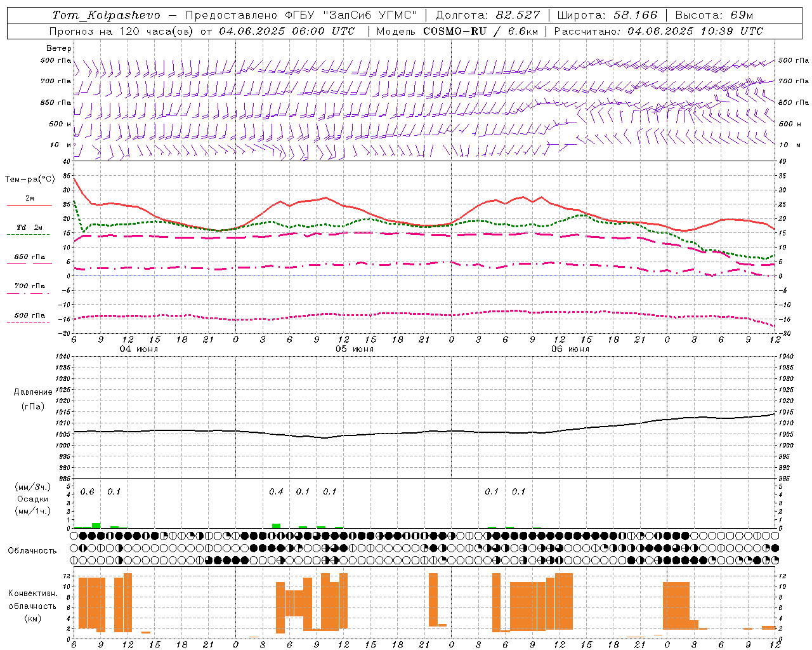Click the Давление pressure panel label
This screenshot has height=650, width=812.
(x=32, y=392)
